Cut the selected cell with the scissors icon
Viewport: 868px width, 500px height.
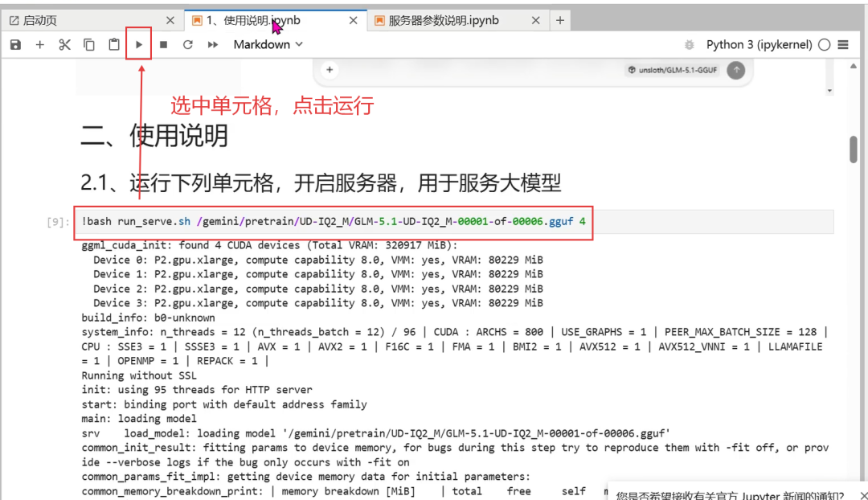tap(65, 45)
